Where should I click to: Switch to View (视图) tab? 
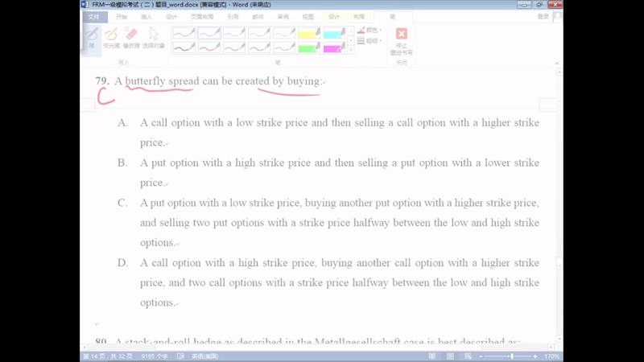coord(308,16)
